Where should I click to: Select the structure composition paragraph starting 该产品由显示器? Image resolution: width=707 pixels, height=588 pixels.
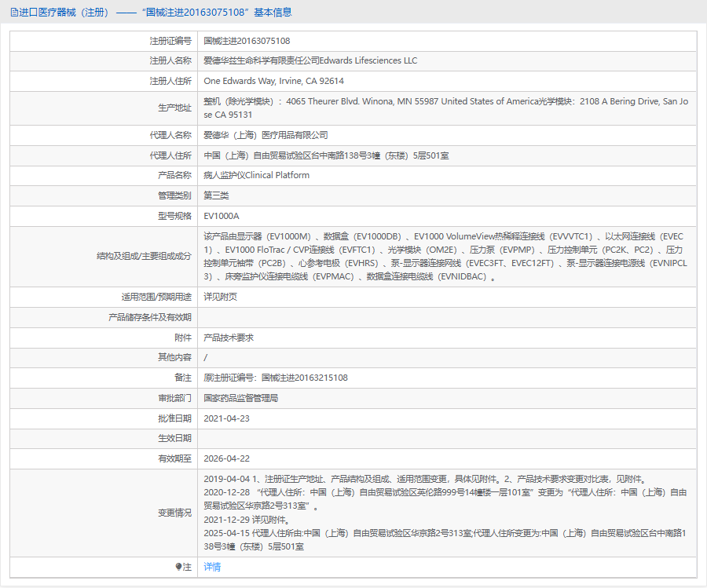(x=445, y=257)
